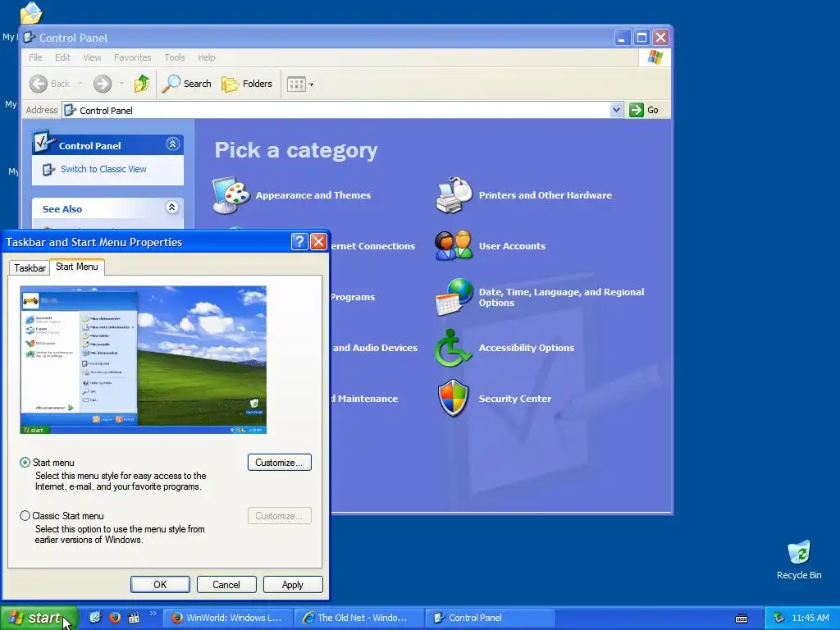Click the third Quick Launch icon
The height and width of the screenshot is (630, 840).
click(x=134, y=617)
